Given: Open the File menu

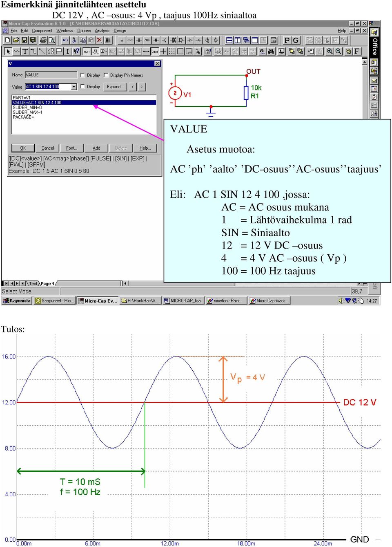Looking at the screenshot, I should 13,31.
